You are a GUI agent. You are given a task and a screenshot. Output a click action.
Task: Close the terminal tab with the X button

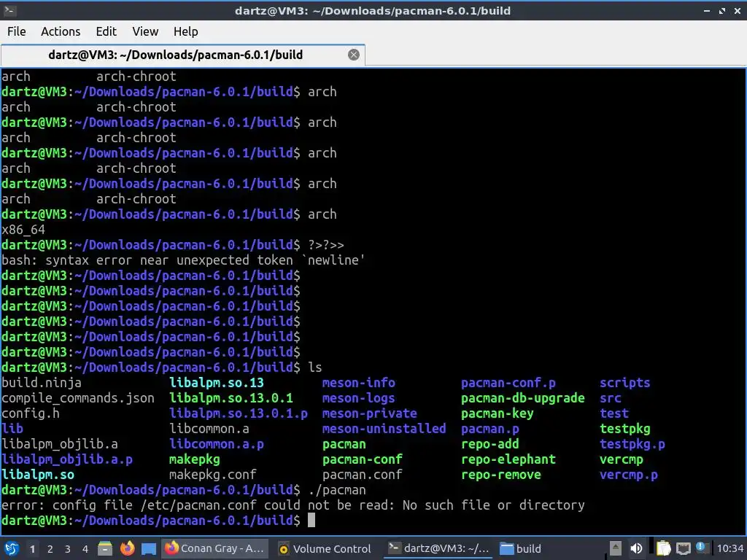(x=354, y=55)
